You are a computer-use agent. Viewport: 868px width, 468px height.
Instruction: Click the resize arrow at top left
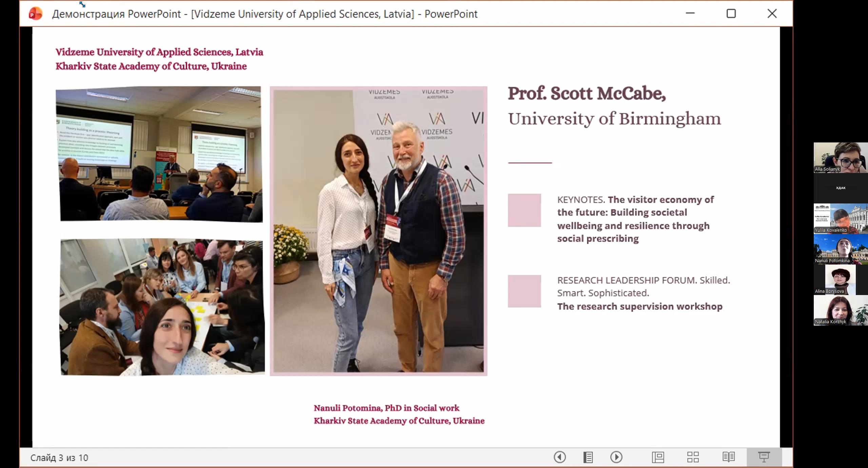82,4
